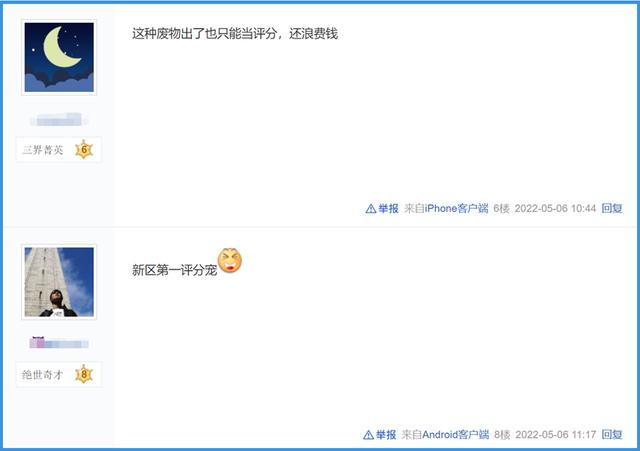Click the angry laughing emoji in the reply

(x=230, y=260)
